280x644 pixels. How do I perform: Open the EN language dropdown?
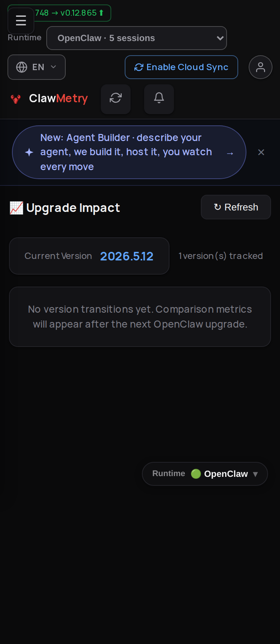coord(37,67)
